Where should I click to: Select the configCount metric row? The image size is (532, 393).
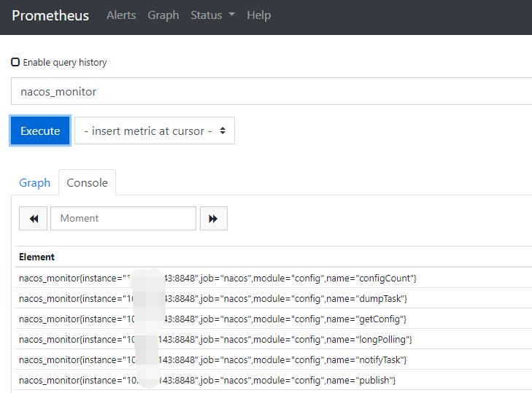(x=274, y=278)
